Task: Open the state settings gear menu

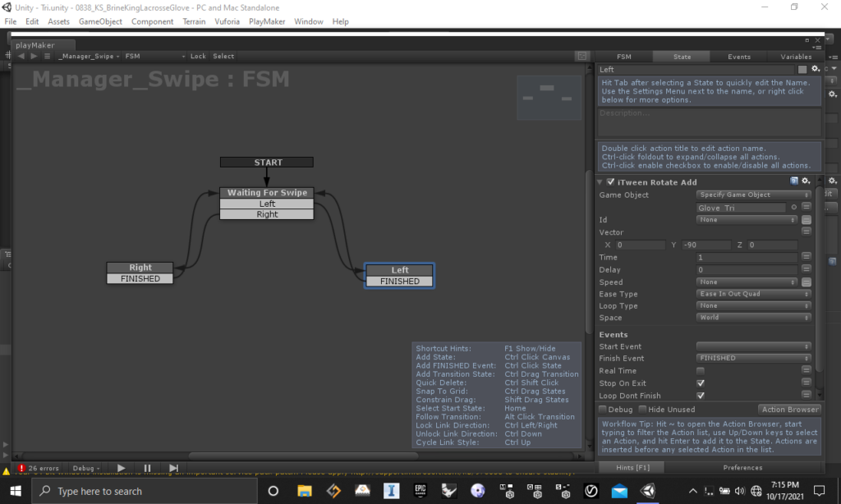Action: (814, 70)
